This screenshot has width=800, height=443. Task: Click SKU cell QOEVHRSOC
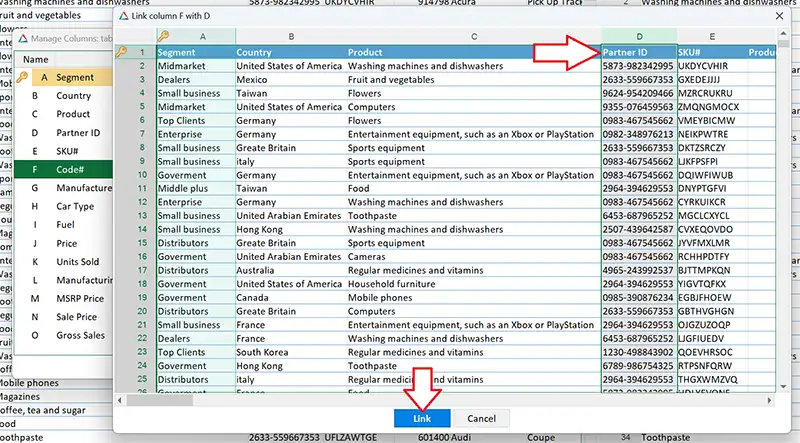(712, 352)
